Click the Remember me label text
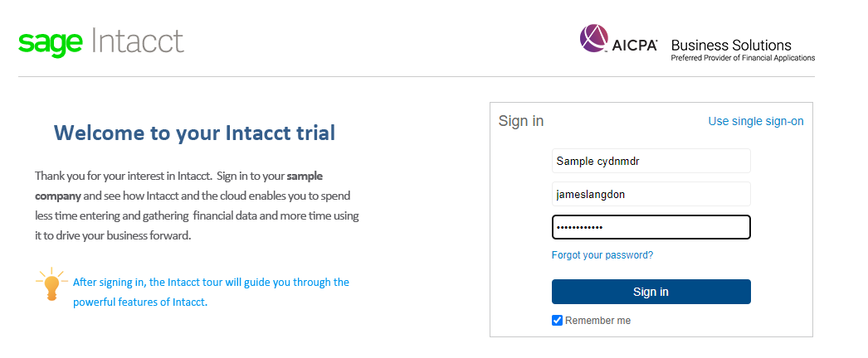 click(x=597, y=321)
